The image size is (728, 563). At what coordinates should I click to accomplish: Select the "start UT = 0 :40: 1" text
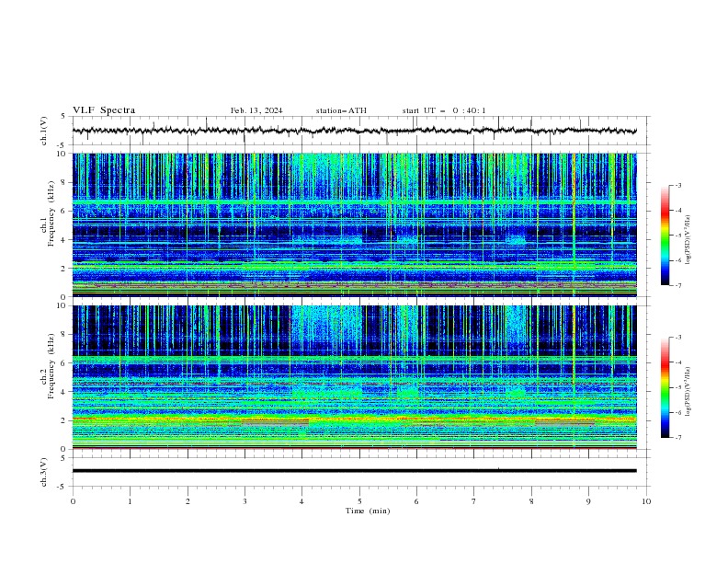(444, 110)
